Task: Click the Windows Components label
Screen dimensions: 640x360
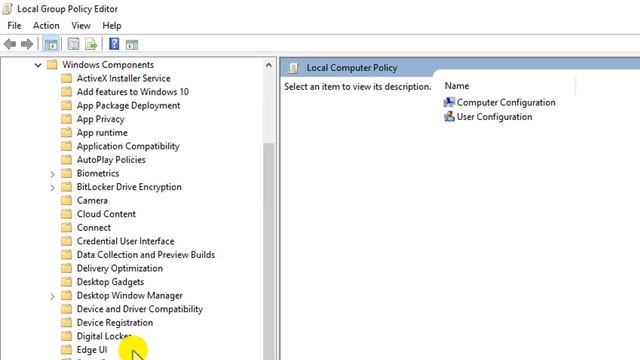Action: tap(108, 64)
